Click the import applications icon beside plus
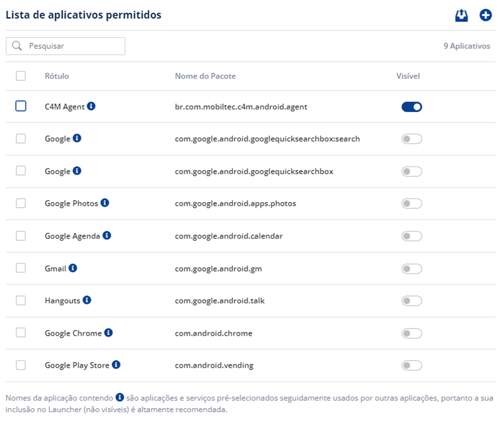The image size is (504, 423). pos(461,15)
